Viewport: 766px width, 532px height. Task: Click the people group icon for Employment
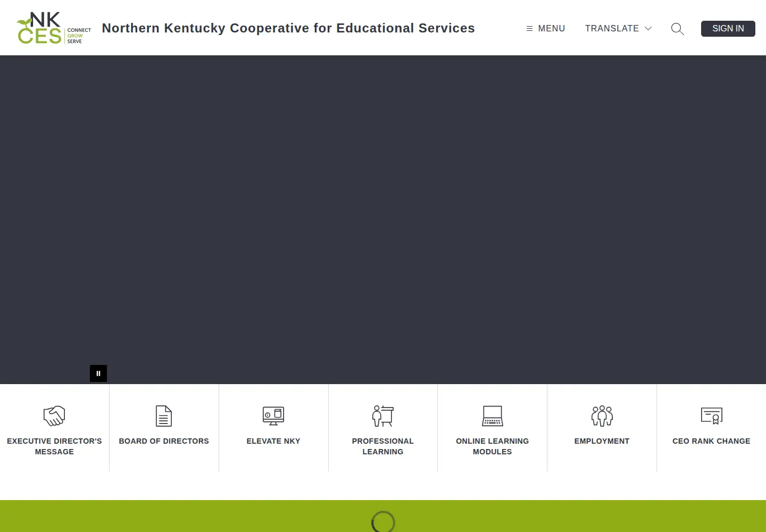tap(602, 416)
